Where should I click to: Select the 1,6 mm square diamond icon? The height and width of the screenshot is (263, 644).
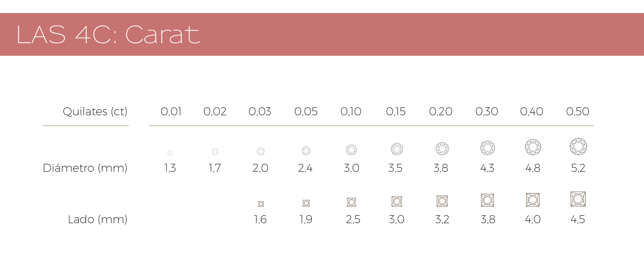[261, 204]
